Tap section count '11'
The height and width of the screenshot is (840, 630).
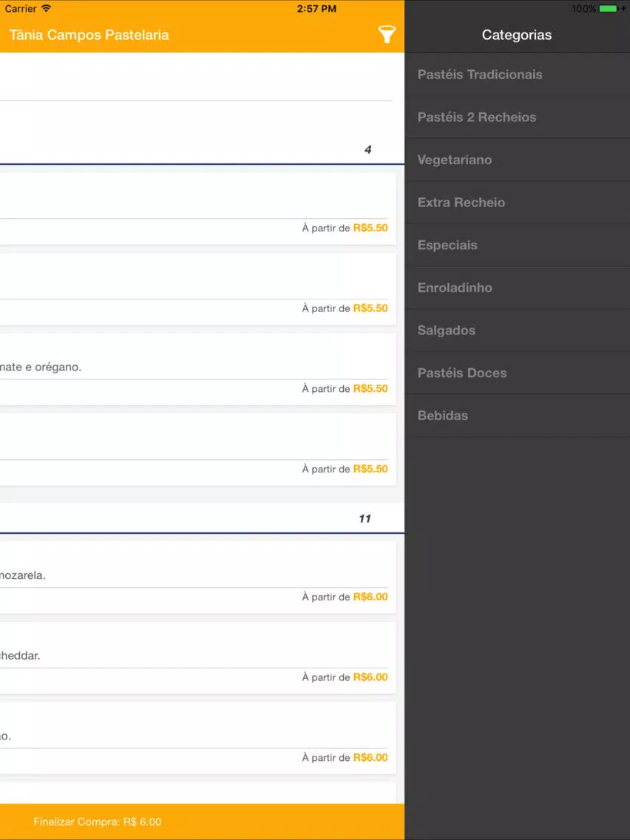tap(365, 518)
